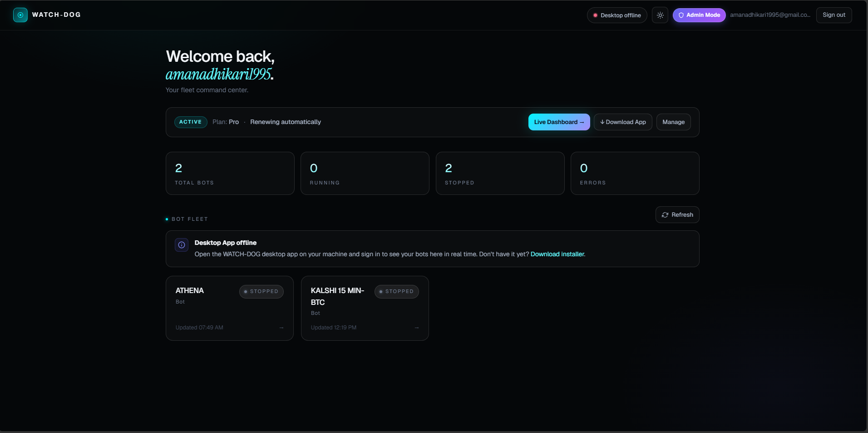Select the Errors stat card
Screen dimensions: 868x433
tap(635, 173)
